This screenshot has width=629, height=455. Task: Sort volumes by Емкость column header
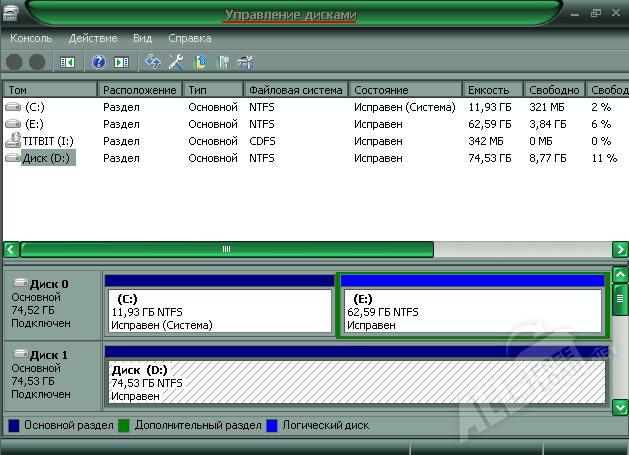point(494,90)
